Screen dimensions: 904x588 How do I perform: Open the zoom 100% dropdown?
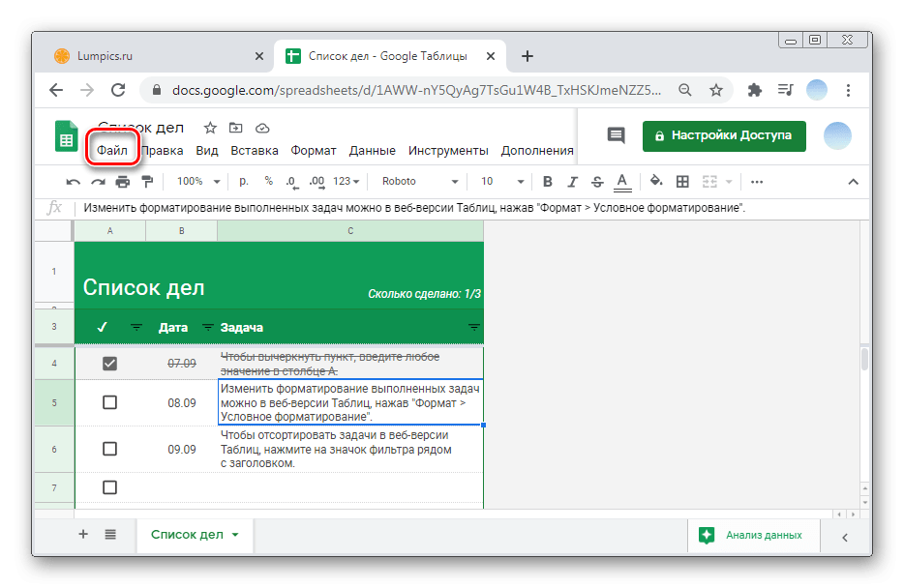pyautogui.click(x=198, y=182)
